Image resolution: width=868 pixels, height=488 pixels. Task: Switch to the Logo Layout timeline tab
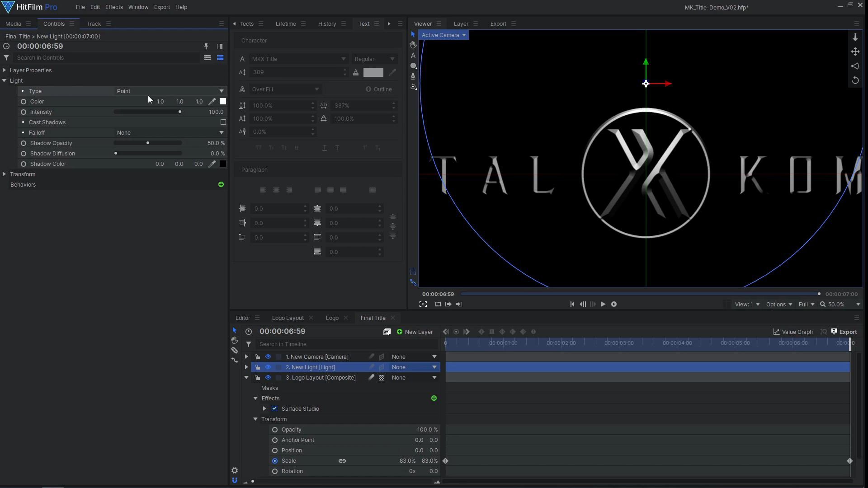288,318
